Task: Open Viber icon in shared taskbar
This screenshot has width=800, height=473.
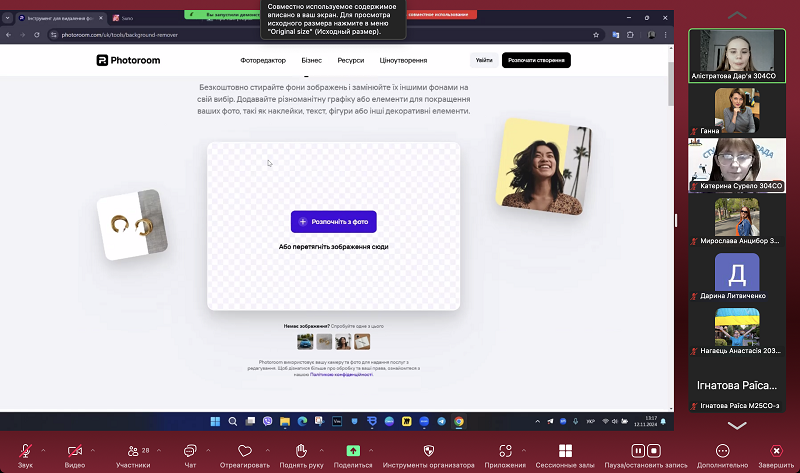Action: tap(267, 421)
